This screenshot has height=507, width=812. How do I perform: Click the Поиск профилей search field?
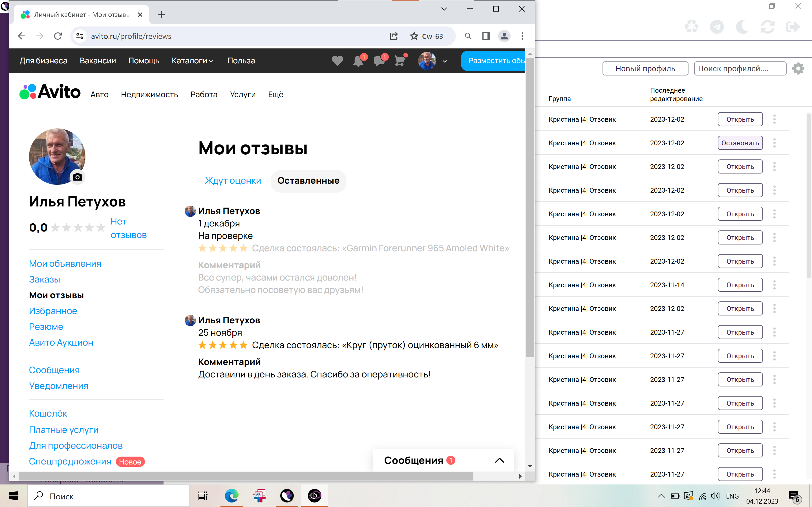(740, 68)
